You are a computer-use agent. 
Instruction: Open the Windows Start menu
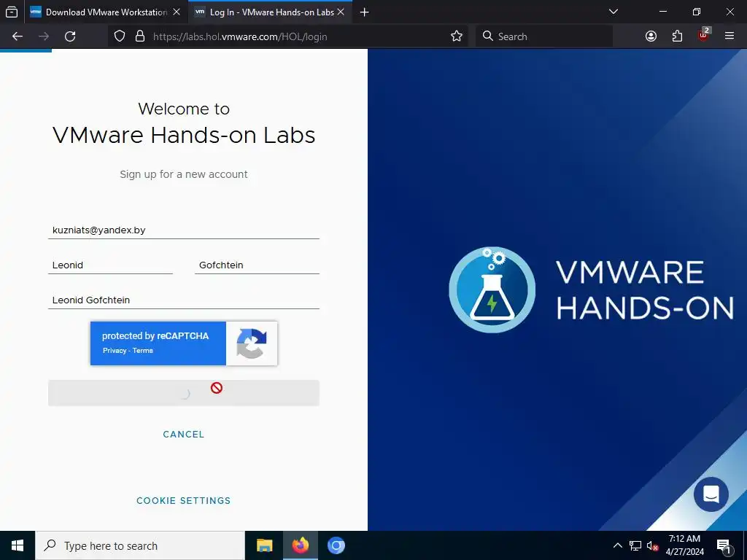[18, 545]
